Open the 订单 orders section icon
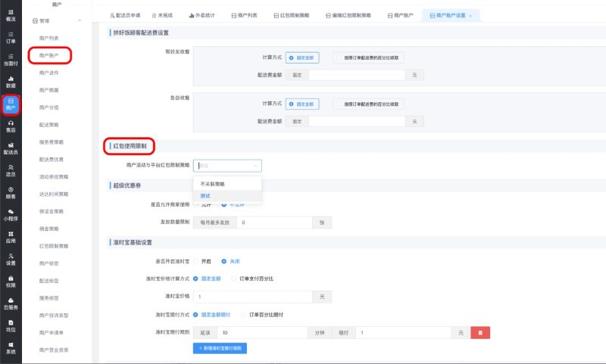This screenshot has height=364, width=606. 11,37
